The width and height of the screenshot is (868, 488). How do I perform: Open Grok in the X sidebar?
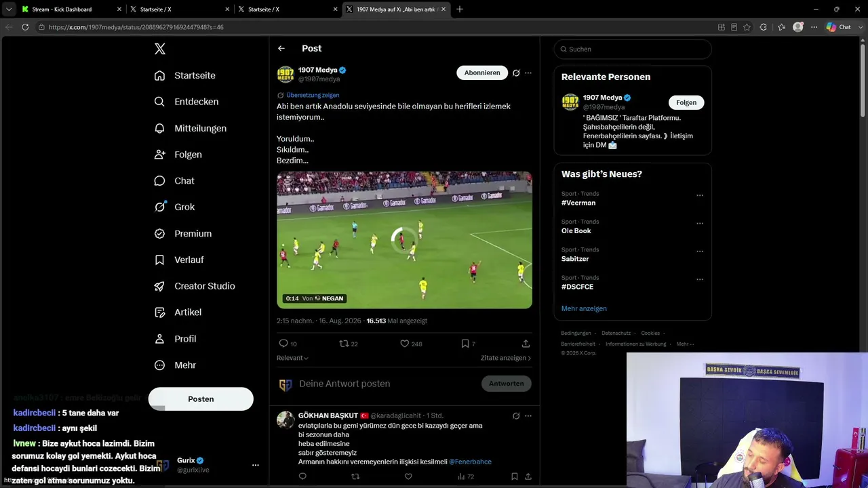pyautogui.click(x=175, y=207)
